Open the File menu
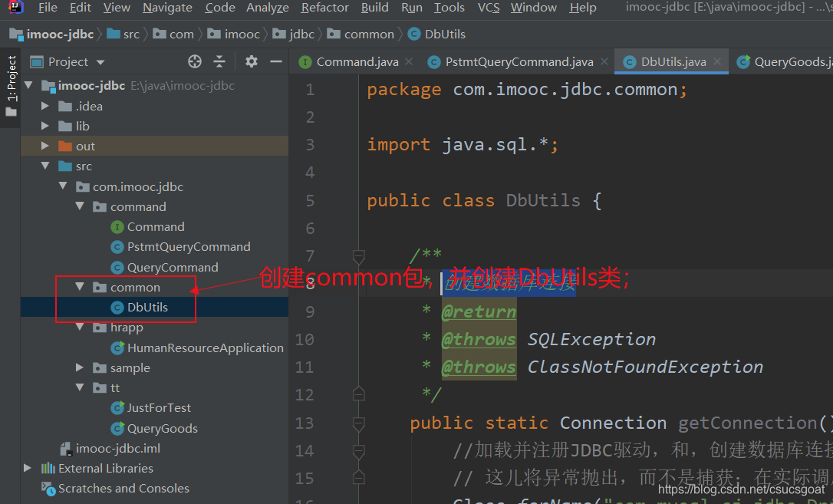 pyautogui.click(x=48, y=8)
